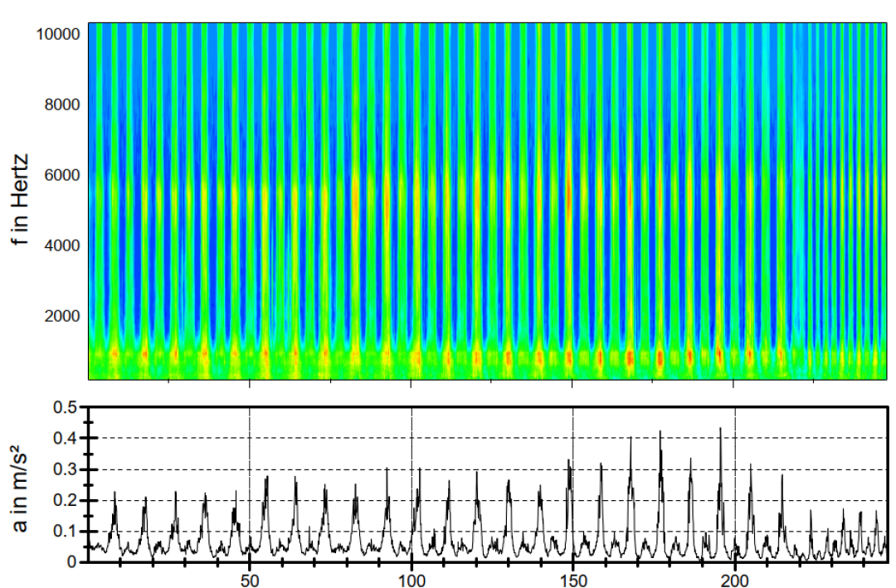
Task: Select the 0.4 acceleration tick label
Action: pyautogui.click(x=64, y=438)
